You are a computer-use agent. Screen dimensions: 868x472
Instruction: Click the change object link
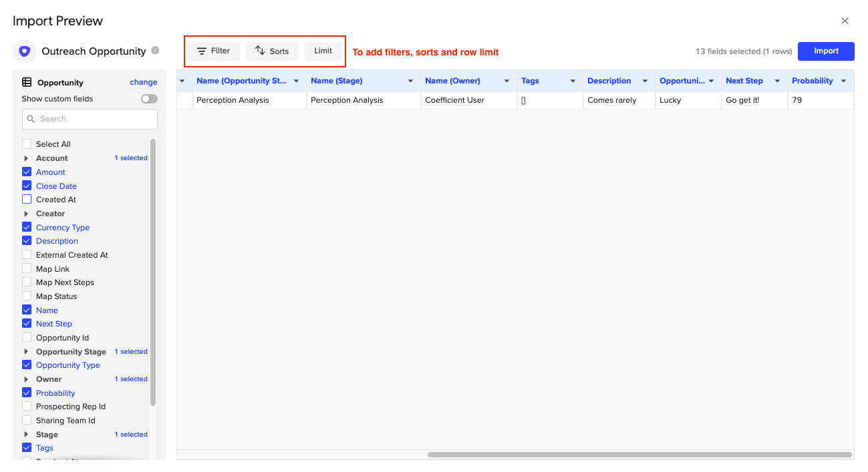(x=144, y=82)
